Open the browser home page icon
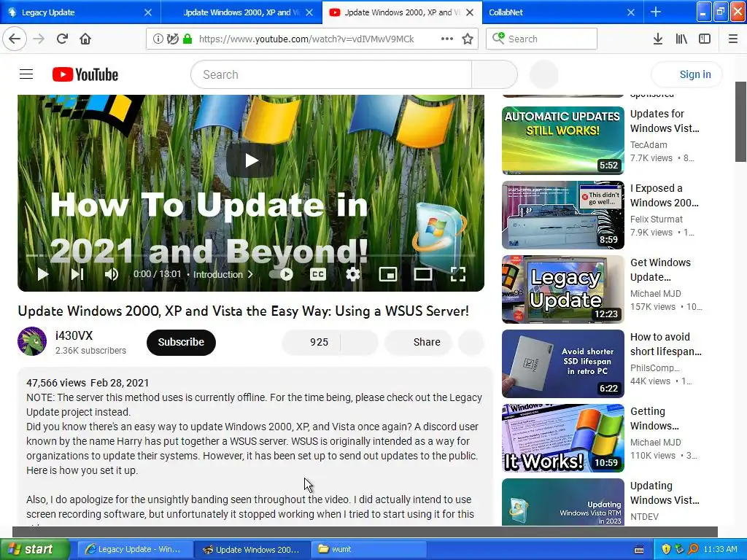Screen dimensions: 747x560 click(x=85, y=39)
